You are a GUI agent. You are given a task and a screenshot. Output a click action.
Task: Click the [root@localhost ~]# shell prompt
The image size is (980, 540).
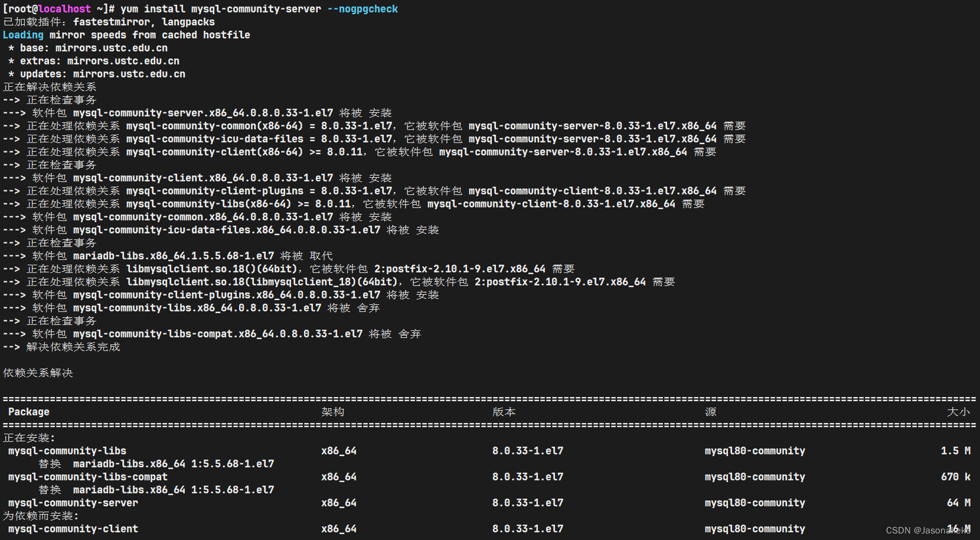[x=59, y=9]
